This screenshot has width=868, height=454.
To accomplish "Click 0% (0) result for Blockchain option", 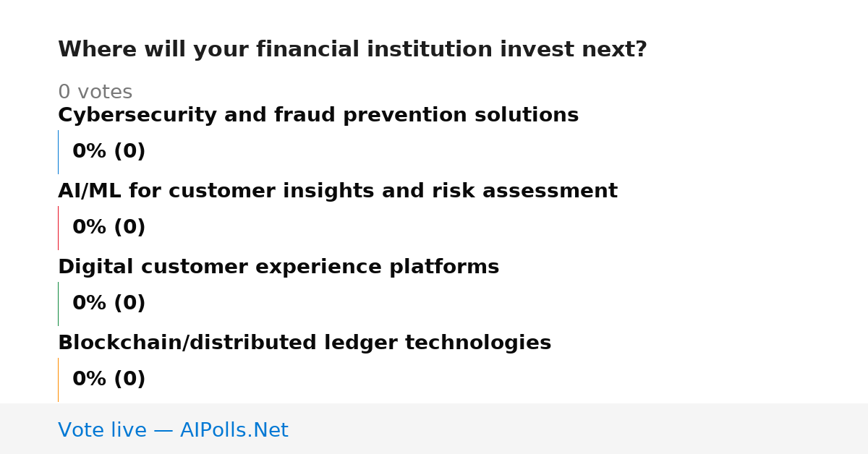I will click(109, 380).
